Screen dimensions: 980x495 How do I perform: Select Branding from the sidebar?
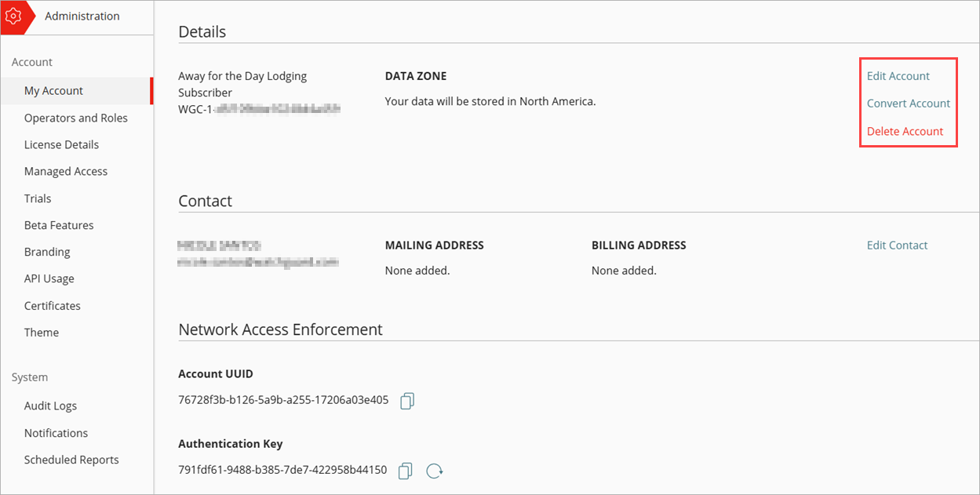point(47,252)
